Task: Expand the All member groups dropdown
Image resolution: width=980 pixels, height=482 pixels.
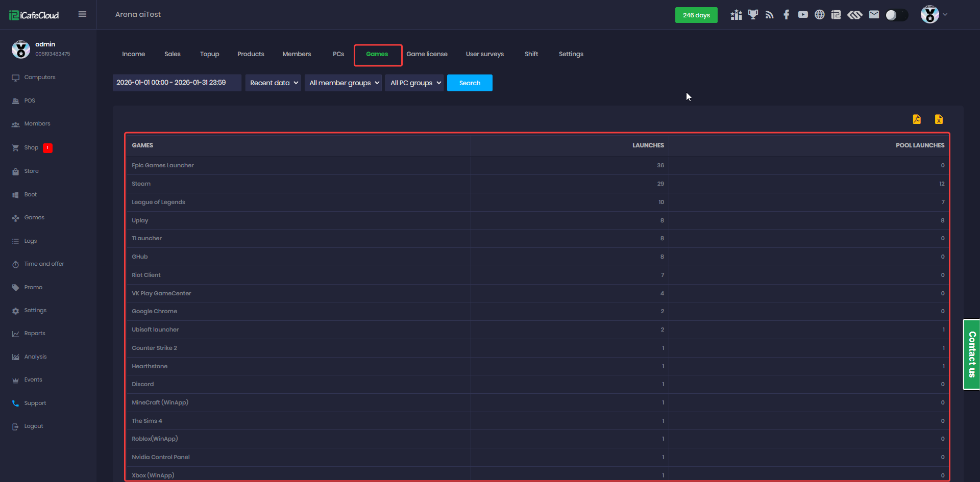Action: (343, 83)
